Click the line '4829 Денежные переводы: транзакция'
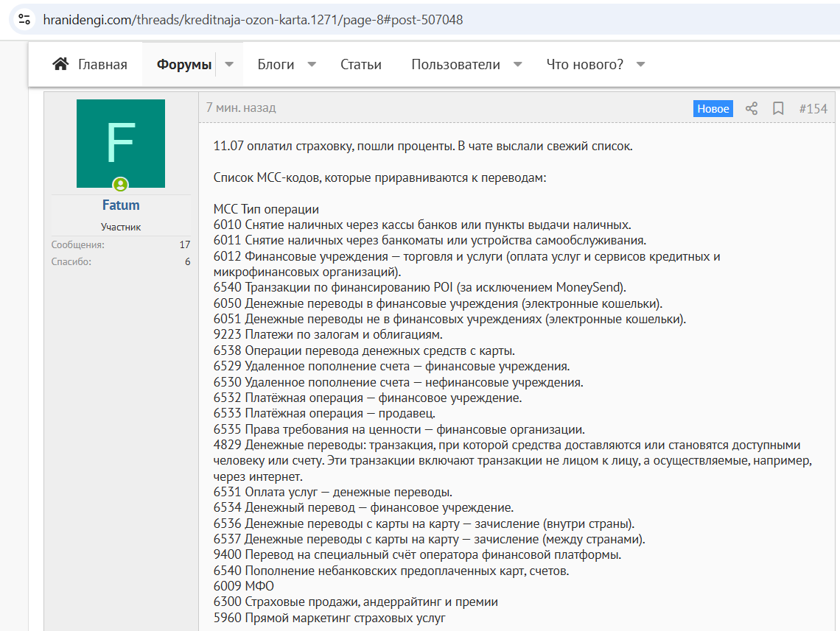 (513, 461)
